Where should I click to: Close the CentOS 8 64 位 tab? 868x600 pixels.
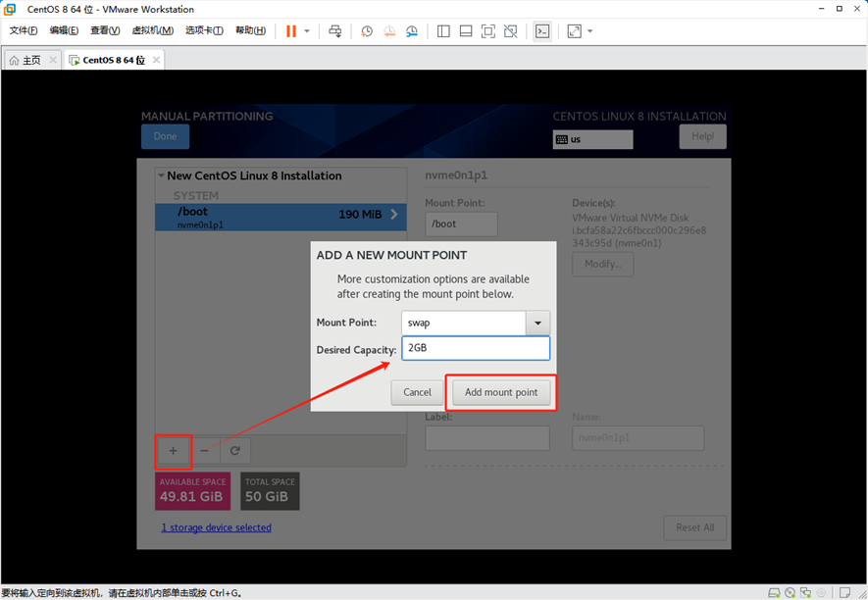[x=157, y=59]
